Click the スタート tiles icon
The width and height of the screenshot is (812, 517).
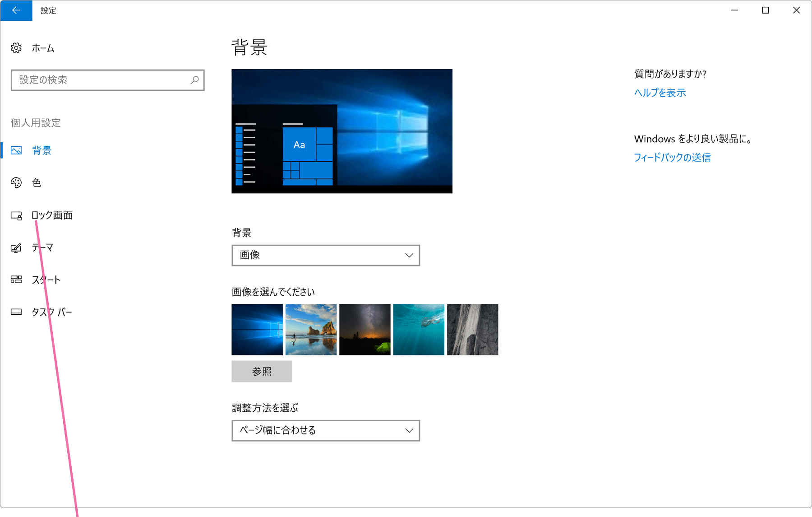[16, 279]
